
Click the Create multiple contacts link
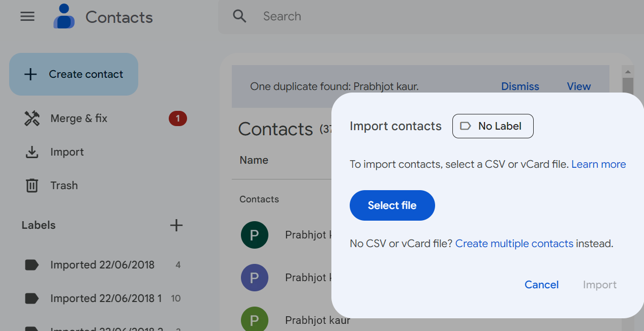tap(514, 244)
